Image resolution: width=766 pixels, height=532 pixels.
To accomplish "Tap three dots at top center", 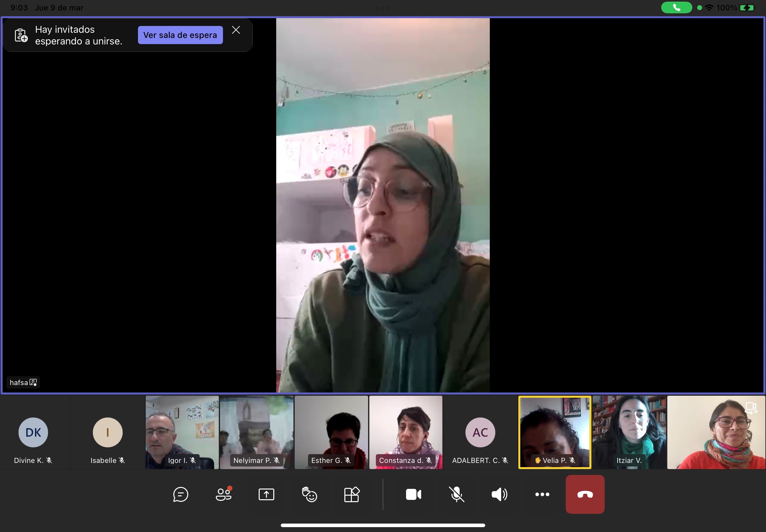I will click(383, 8).
